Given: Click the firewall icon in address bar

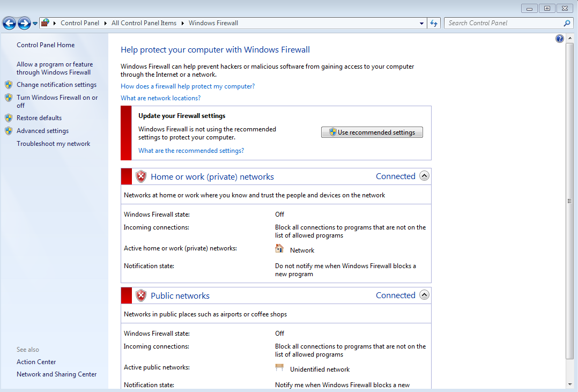Looking at the screenshot, I should [45, 23].
